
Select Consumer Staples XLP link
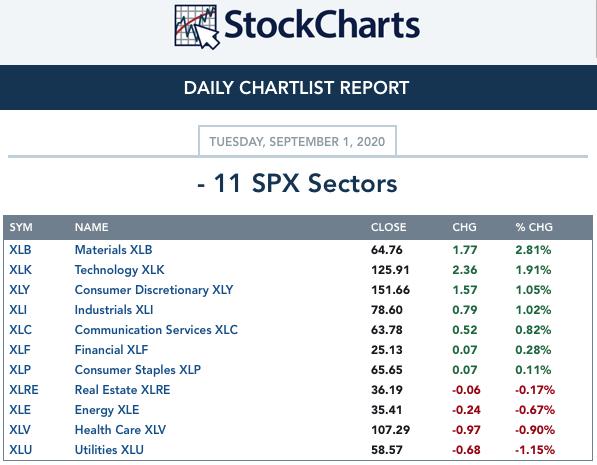point(138,370)
